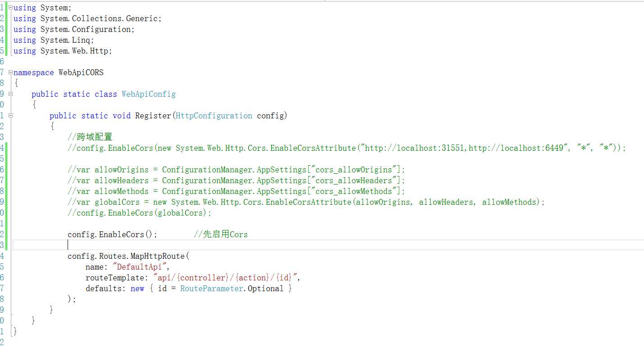
Task: Click 'http://localhost:6449' in the commented line
Action: click(x=516, y=148)
